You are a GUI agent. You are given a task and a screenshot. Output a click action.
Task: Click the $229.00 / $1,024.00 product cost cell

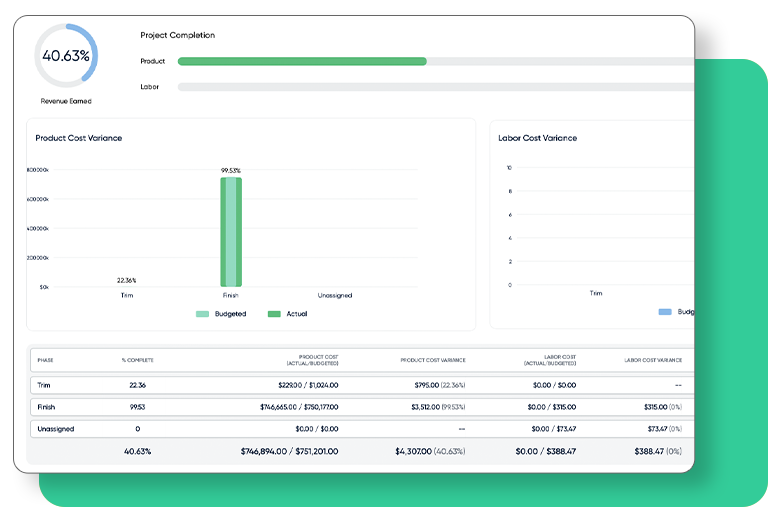[308, 386]
